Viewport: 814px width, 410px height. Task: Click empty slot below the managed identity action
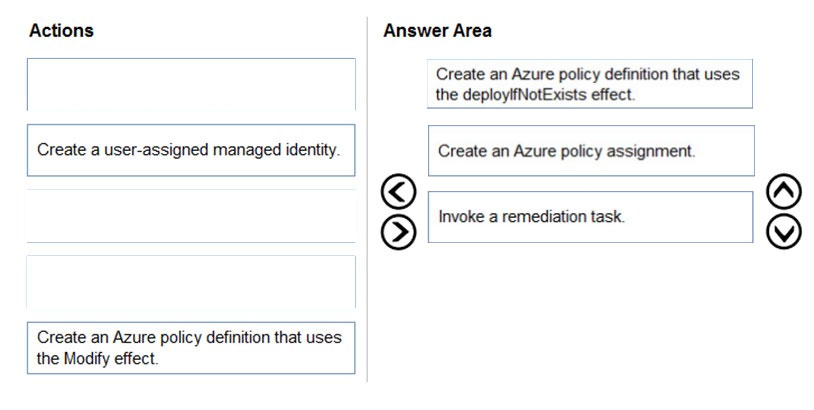click(191, 216)
